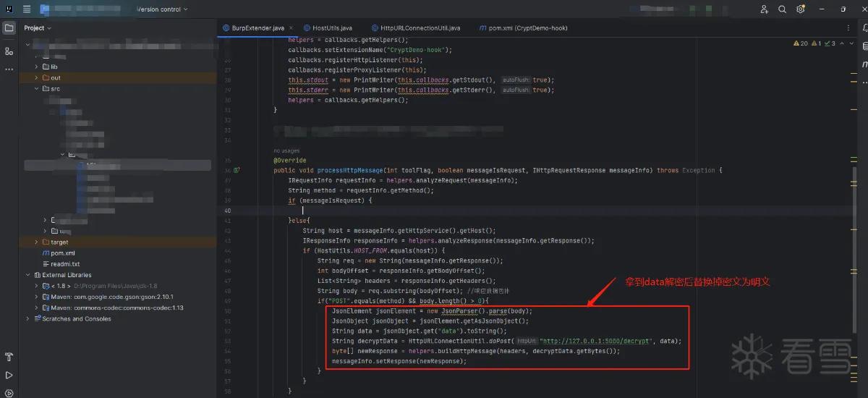Open the Notifications bell icon
This screenshot has width=868, height=398.
(864, 28)
